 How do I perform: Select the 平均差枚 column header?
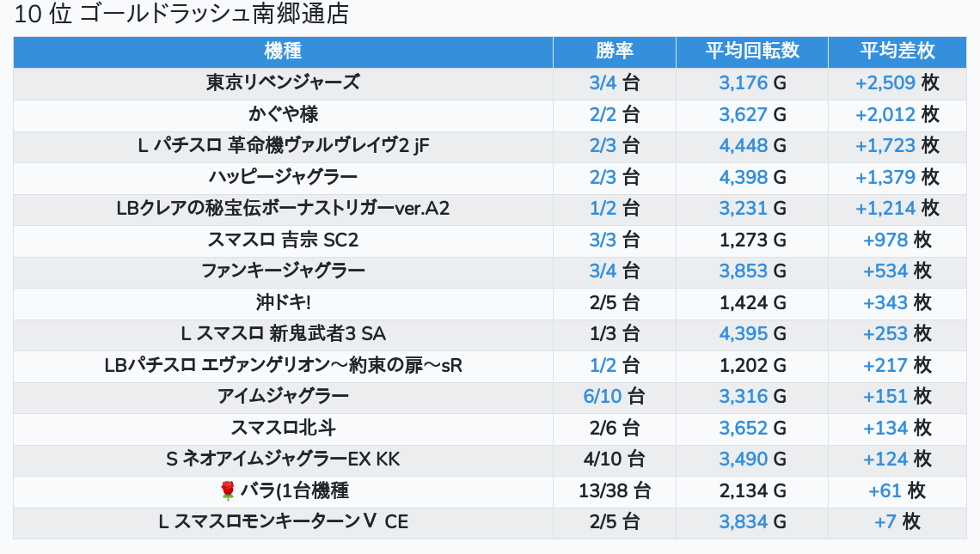(897, 52)
